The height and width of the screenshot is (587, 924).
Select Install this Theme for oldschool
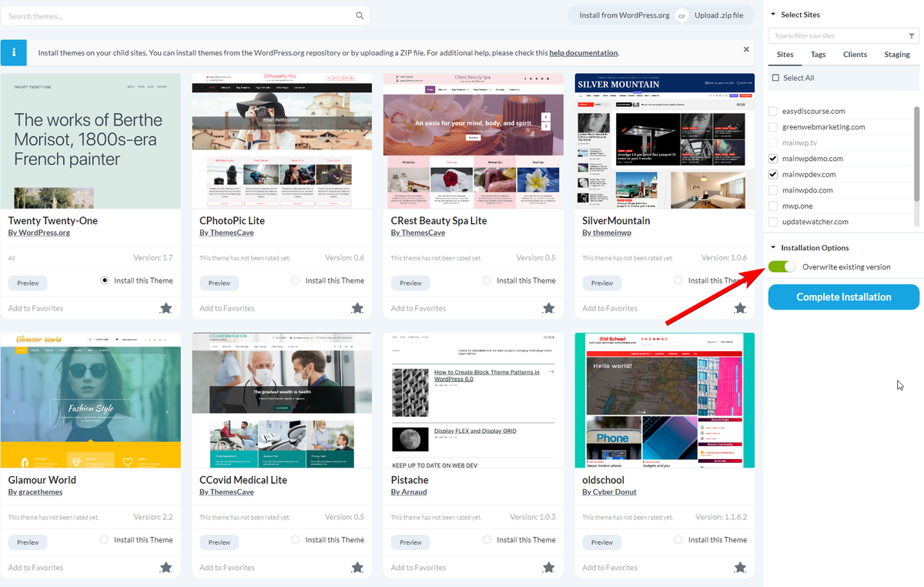[x=678, y=540]
